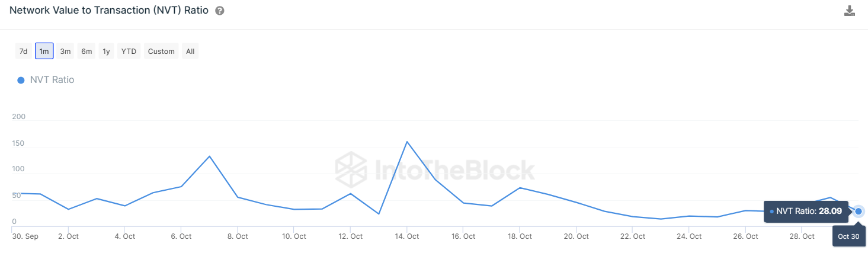Click the help question mark icon
This screenshot has width=868, height=253.
click(220, 11)
